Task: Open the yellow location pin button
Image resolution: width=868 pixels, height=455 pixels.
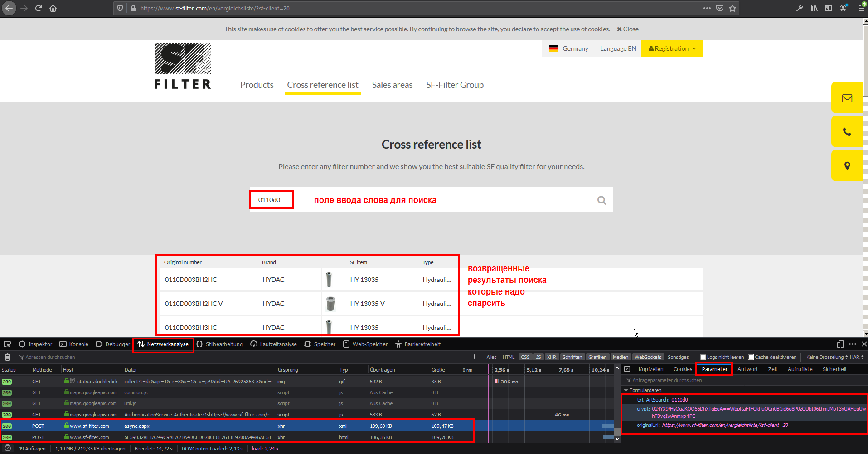Action: tap(847, 166)
